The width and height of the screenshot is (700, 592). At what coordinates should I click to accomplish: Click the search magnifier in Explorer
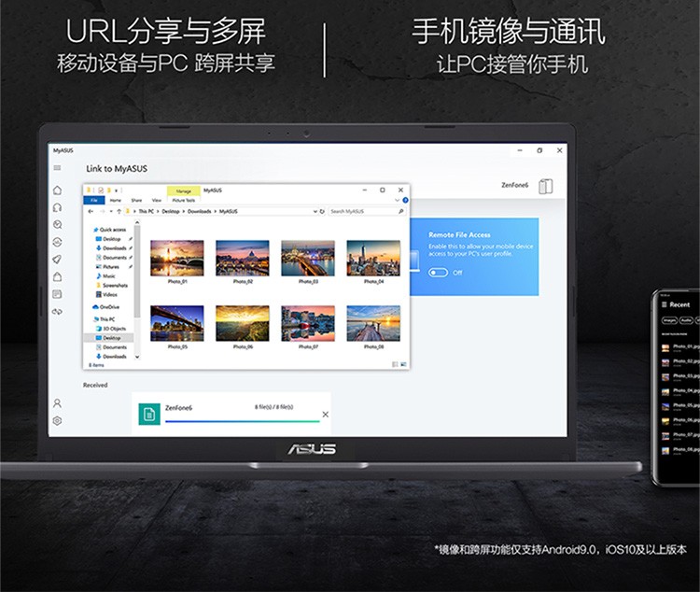click(401, 211)
